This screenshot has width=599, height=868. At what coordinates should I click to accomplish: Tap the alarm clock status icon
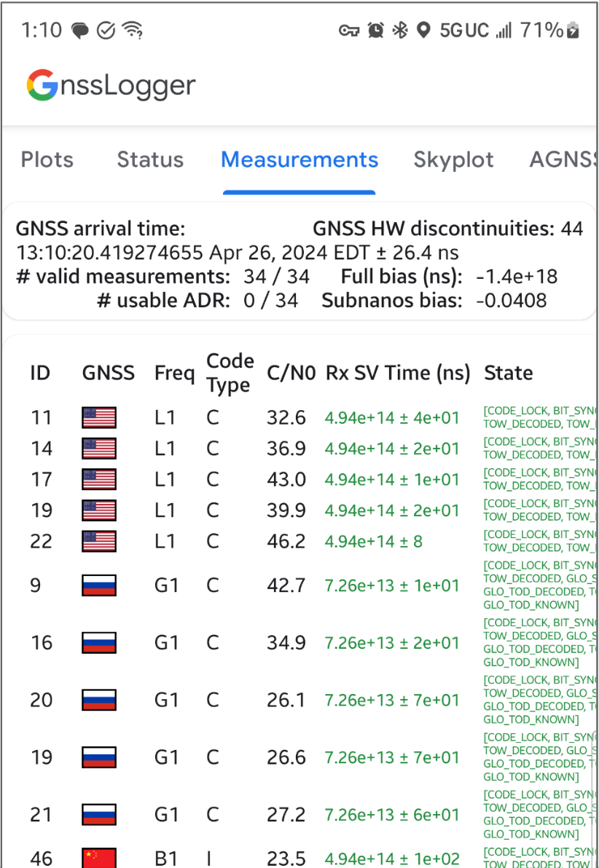coord(376,30)
